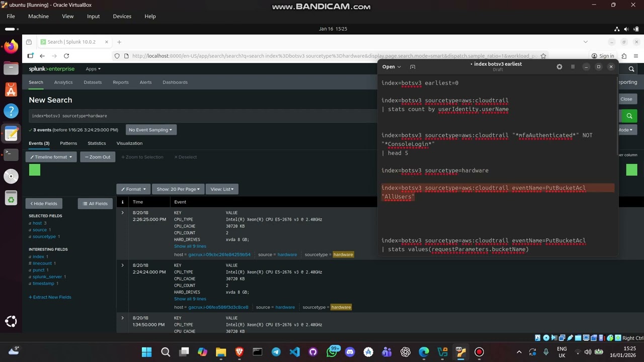Open the VirtualBox Devices menu
Image resolution: width=644 pixels, height=362 pixels.
pyautogui.click(x=122, y=16)
